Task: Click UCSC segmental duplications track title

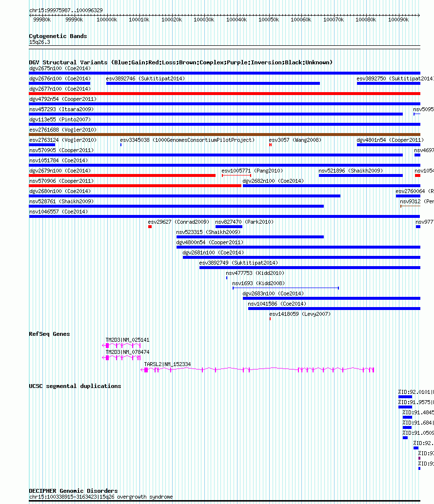Action: coord(75,387)
